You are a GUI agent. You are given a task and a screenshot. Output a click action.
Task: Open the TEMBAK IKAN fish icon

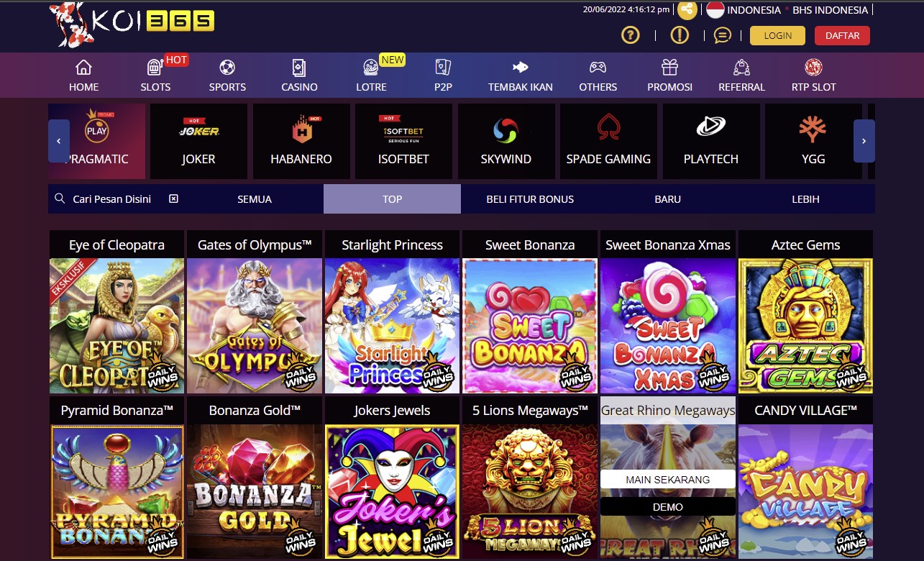point(520,68)
